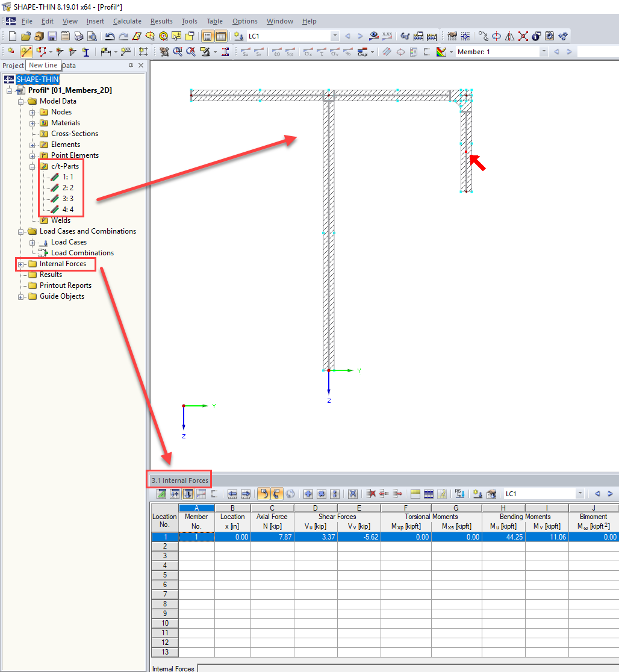619x672 pixels.
Task: Open the Calculate menu
Action: pyautogui.click(x=127, y=21)
